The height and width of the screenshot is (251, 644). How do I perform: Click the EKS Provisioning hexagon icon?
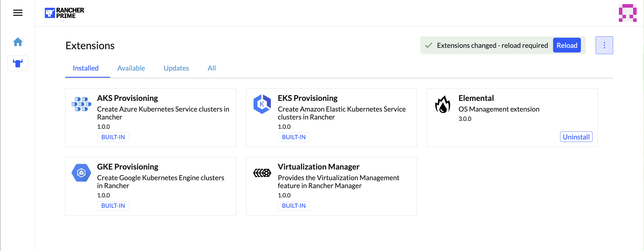click(262, 104)
